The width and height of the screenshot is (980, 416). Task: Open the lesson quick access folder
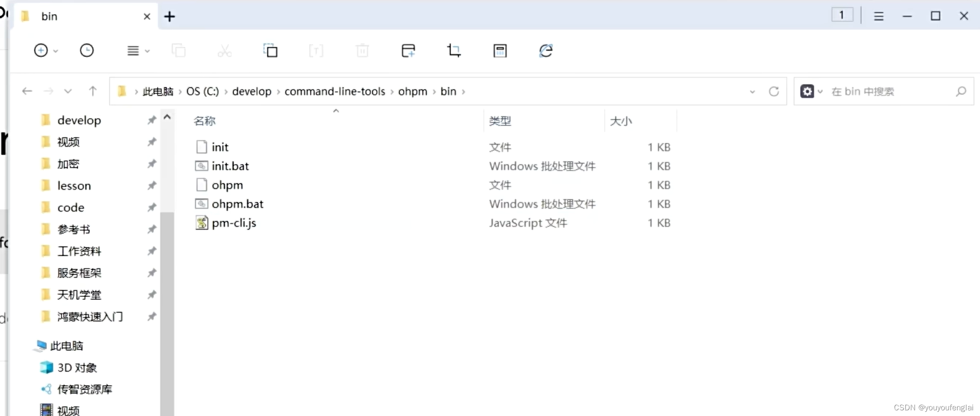pyautogui.click(x=74, y=186)
